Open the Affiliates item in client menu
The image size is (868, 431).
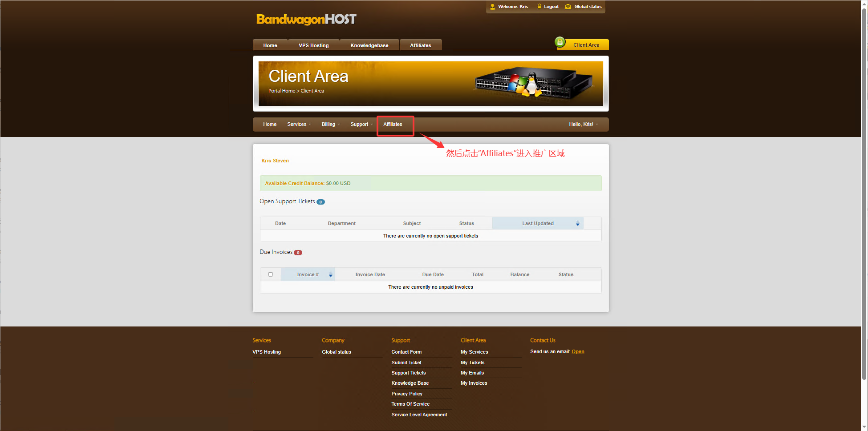pyautogui.click(x=393, y=125)
